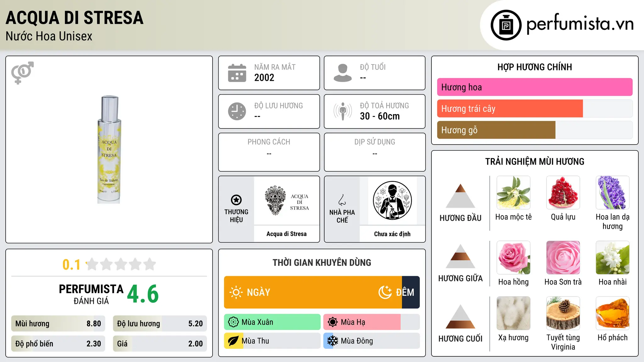The image size is (644, 362).
Task: Click the ACQUA DI STRESA title
Action: [75, 18]
